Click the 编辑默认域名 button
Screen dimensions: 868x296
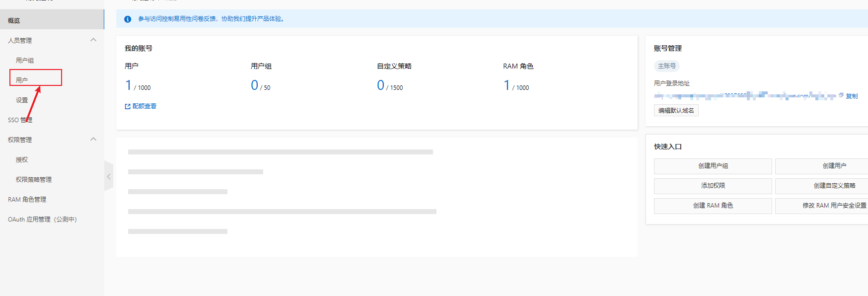click(x=676, y=110)
